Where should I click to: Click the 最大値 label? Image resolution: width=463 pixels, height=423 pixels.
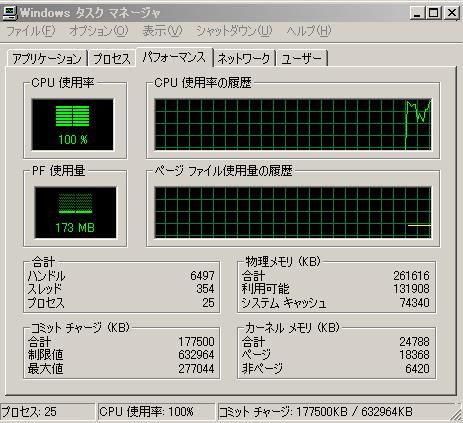(x=46, y=369)
